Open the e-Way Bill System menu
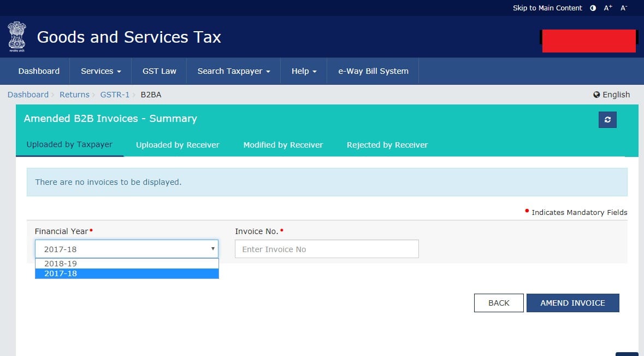644x356 pixels. [372, 71]
